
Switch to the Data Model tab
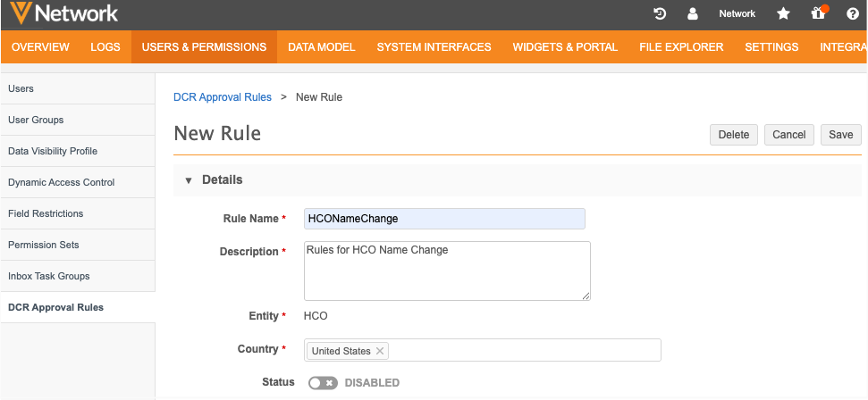[x=322, y=47]
